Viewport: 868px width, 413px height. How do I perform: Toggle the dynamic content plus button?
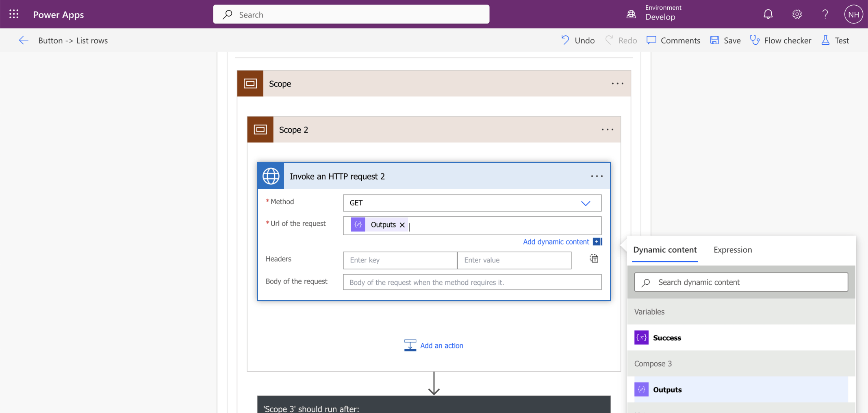pos(597,242)
